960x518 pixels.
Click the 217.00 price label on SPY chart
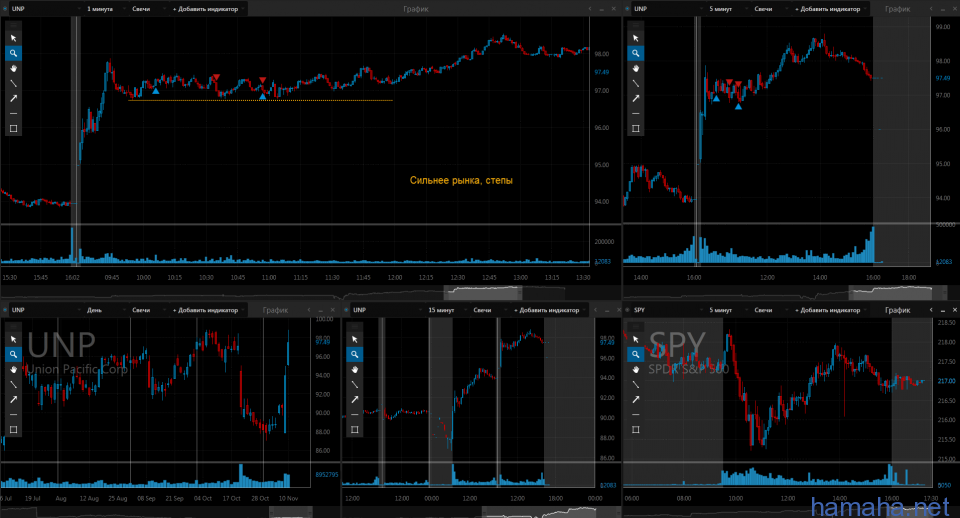tap(946, 381)
